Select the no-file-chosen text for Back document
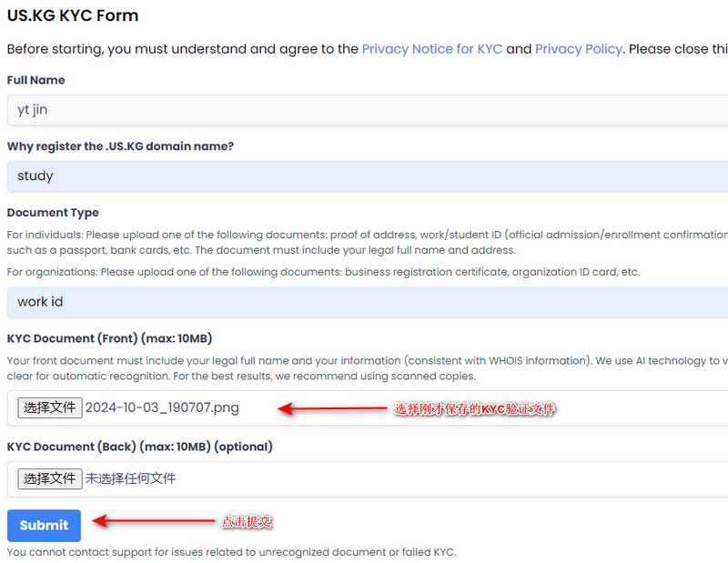Viewport: 728px width, 563px height. click(x=130, y=478)
